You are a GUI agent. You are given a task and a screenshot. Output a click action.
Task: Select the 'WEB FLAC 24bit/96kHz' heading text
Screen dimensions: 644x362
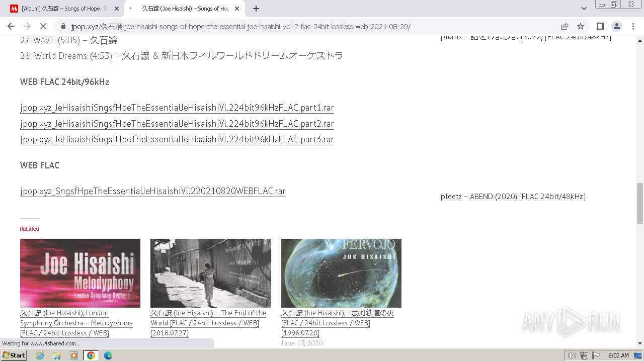[x=64, y=82]
